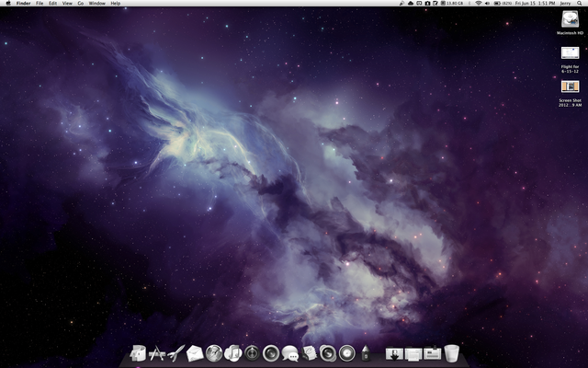This screenshot has width=588, height=368.
Task: Open the Trash in the Dock
Action: pyautogui.click(x=451, y=352)
